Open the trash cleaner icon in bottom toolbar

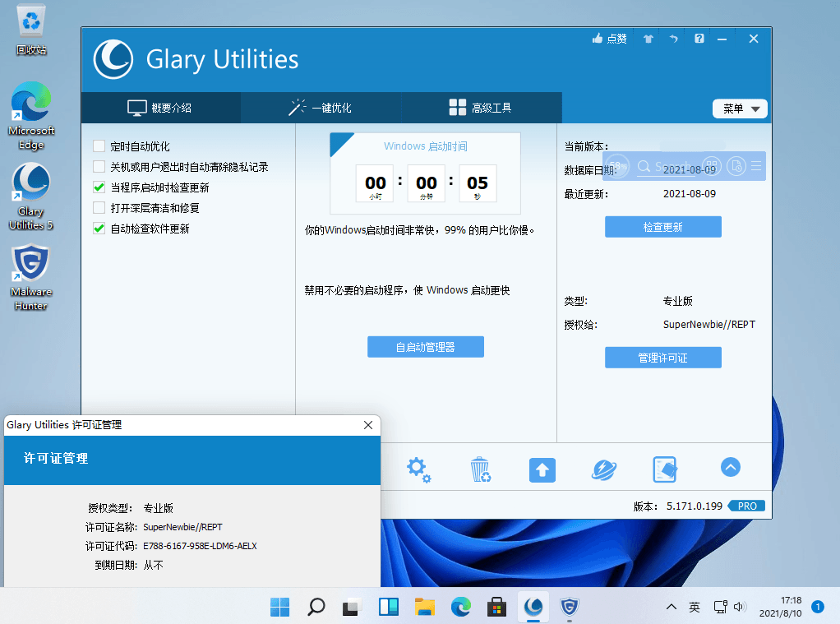pyautogui.click(x=480, y=469)
